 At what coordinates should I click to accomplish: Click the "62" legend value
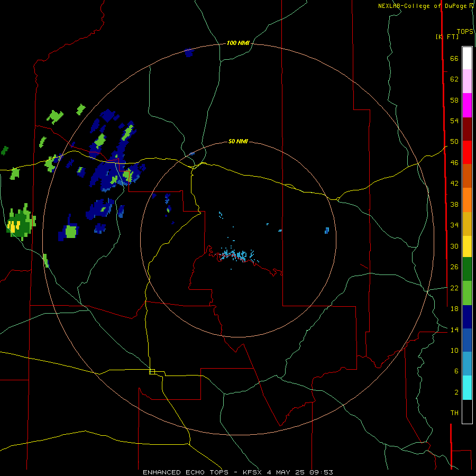[x=454, y=79]
